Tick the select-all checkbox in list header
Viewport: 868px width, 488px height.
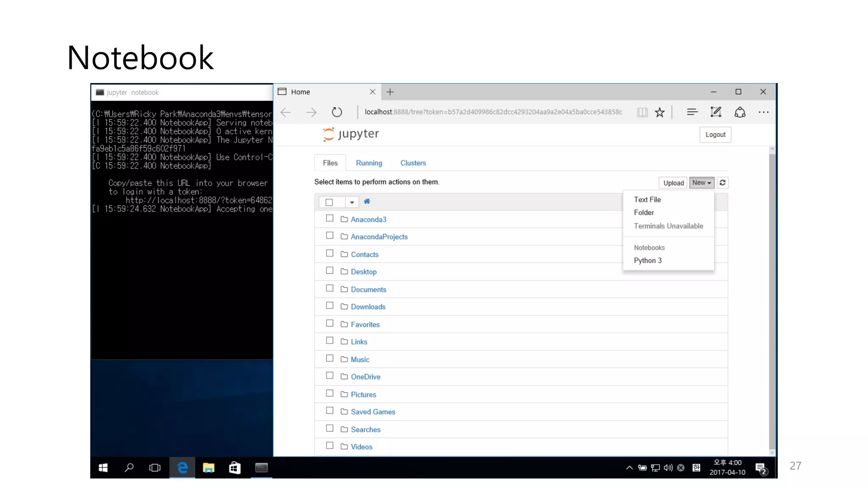pyautogui.click(x=329, y=202)
